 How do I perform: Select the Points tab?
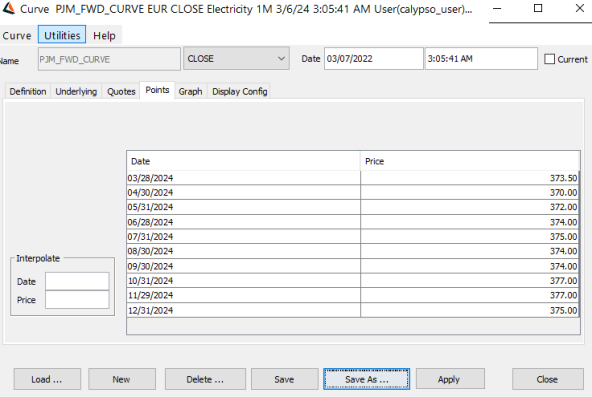pos(157,90)
